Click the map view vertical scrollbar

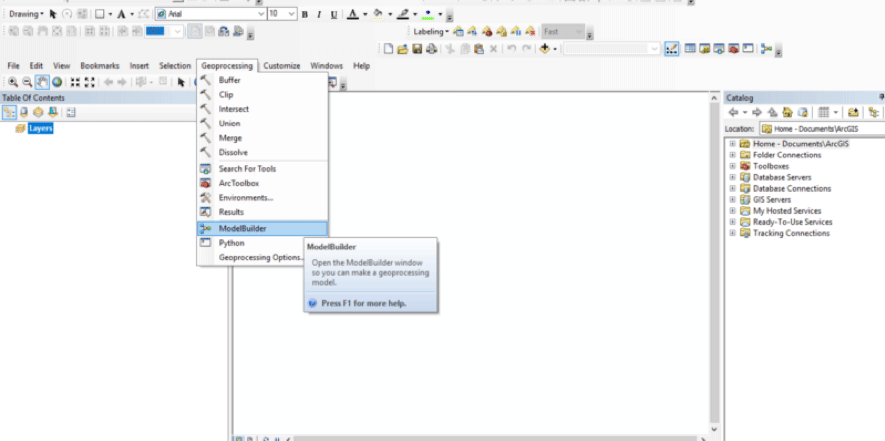click(x=715, y=263)
